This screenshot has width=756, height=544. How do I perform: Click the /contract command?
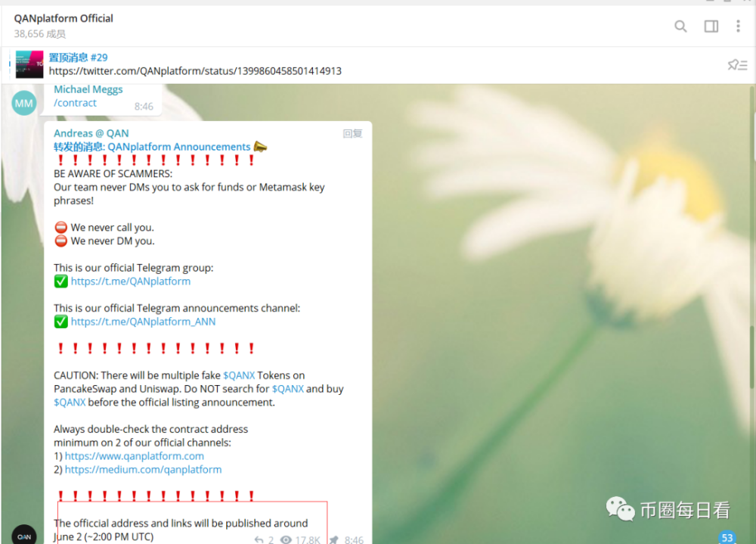pos(75,103)
